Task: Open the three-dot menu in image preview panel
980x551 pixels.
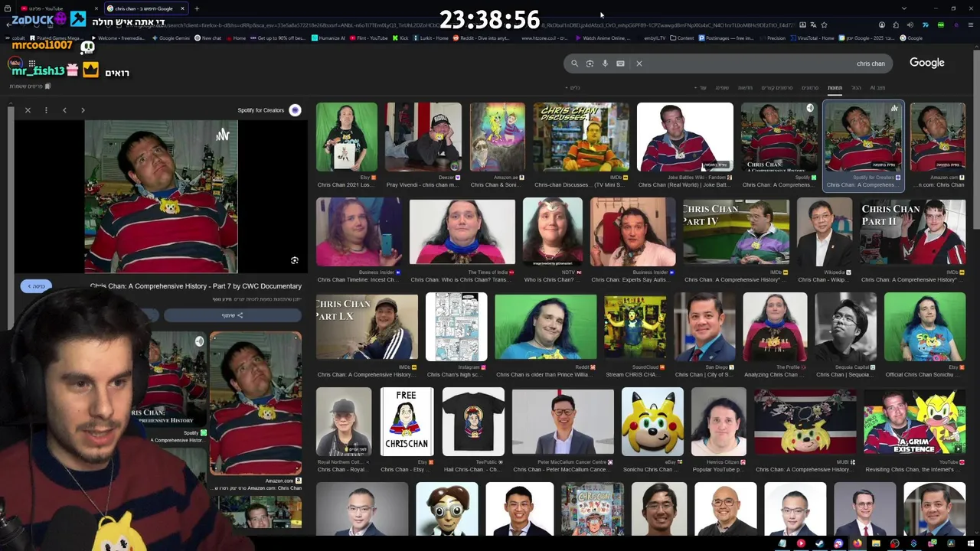Action: point(46,110)
